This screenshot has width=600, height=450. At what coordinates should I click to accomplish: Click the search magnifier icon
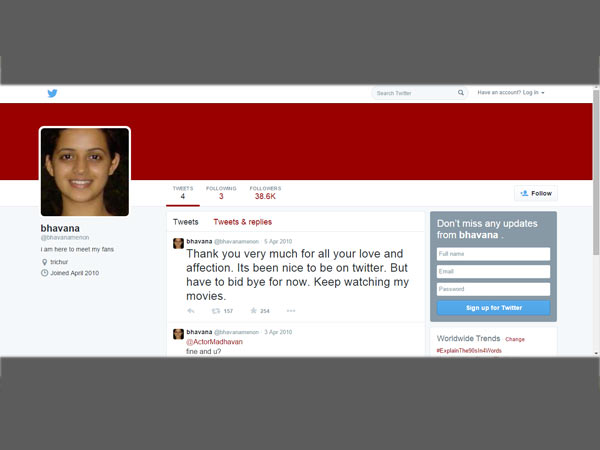(461, 93)
